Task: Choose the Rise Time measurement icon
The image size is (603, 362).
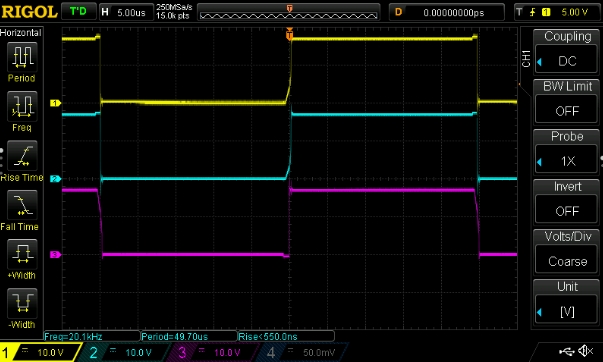Action: (x=22, y=155)
